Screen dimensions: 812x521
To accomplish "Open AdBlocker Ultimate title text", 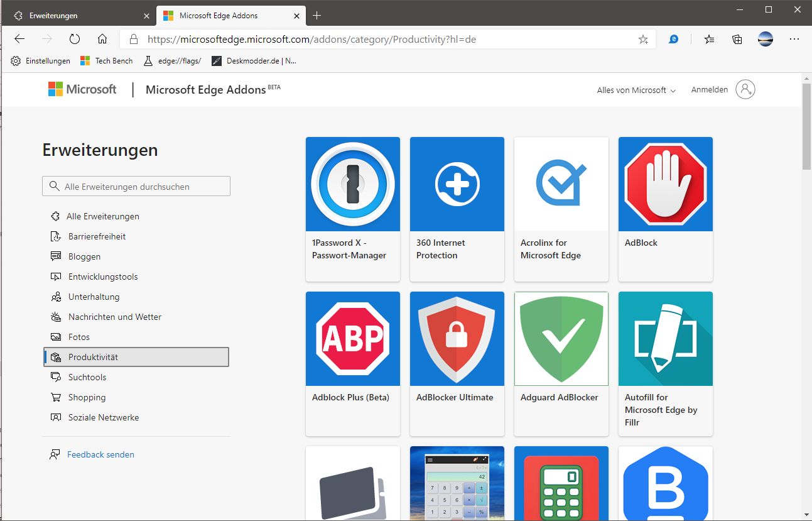I will [x=455, y=397].
